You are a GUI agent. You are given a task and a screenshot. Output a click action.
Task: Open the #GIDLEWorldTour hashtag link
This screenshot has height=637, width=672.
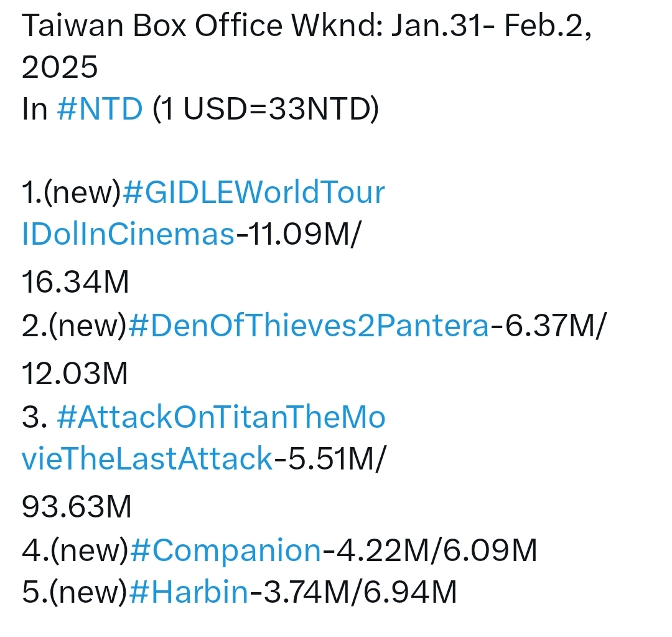[254, 193]
